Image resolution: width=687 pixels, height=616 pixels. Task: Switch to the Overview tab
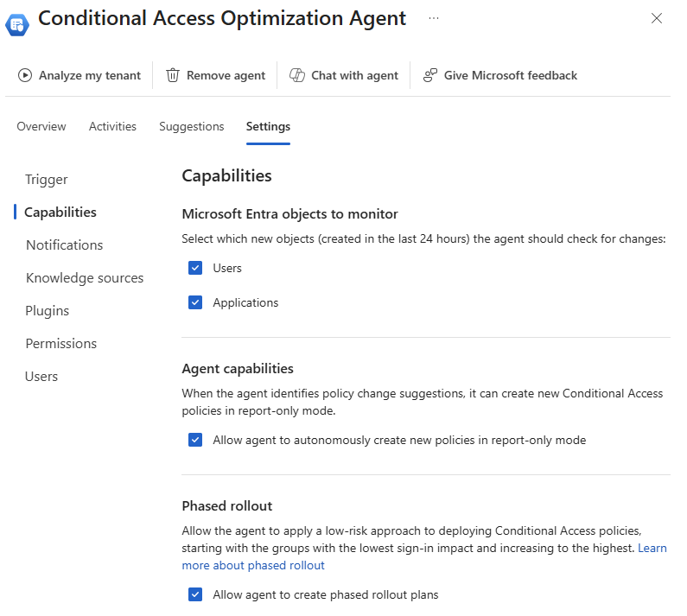point(41,126)
